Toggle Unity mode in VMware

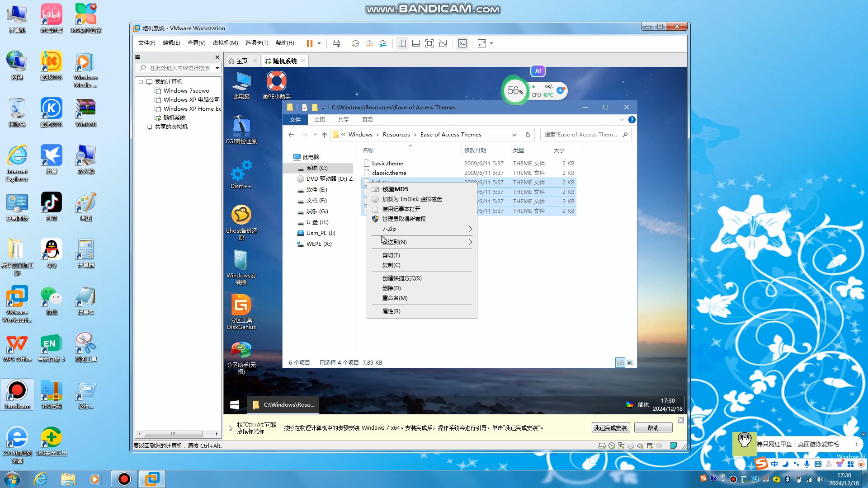(x=443, y=43)
